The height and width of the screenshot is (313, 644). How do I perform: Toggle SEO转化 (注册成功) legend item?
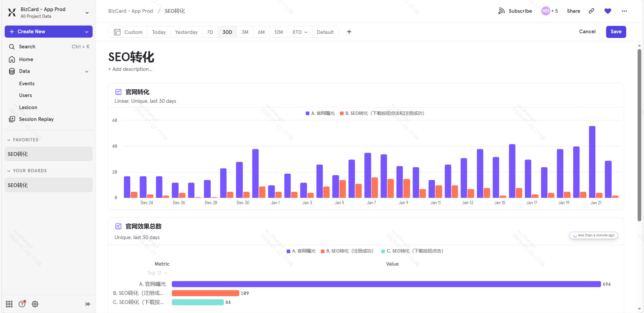[347, 251]
